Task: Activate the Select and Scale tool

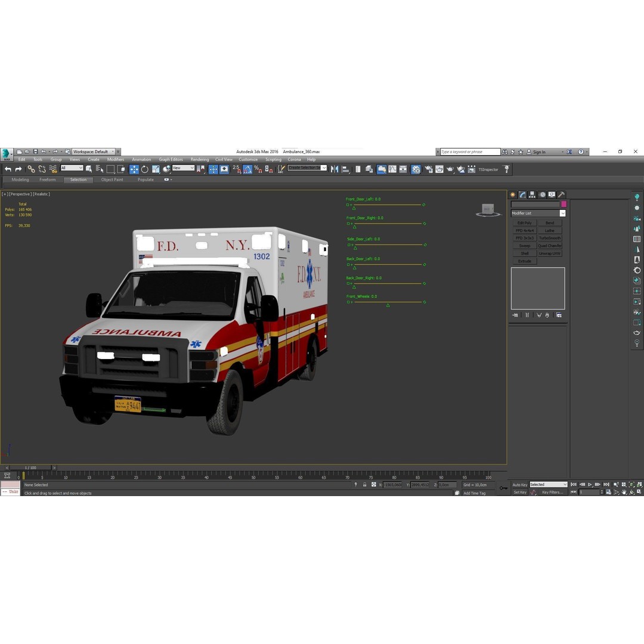Action: click(156, 169)
